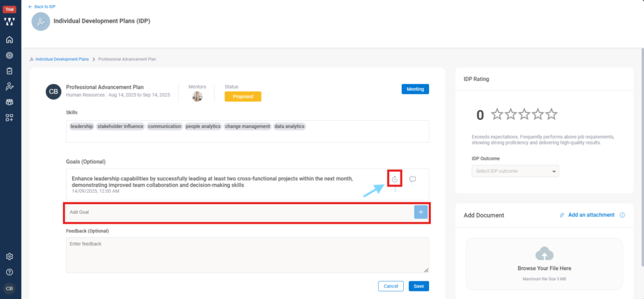Click the Human Resources department text
This screenshot has height=299, width=644.
[x=85, y=95]
